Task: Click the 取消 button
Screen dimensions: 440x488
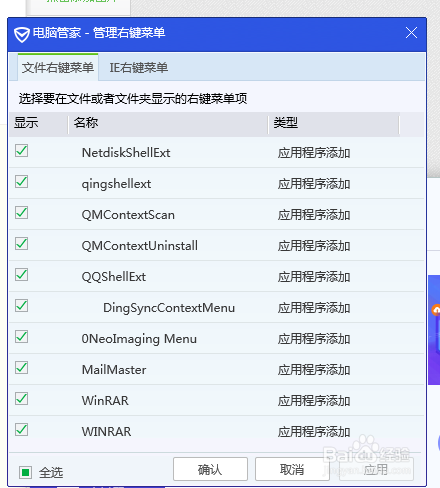Action: [292, 469]
